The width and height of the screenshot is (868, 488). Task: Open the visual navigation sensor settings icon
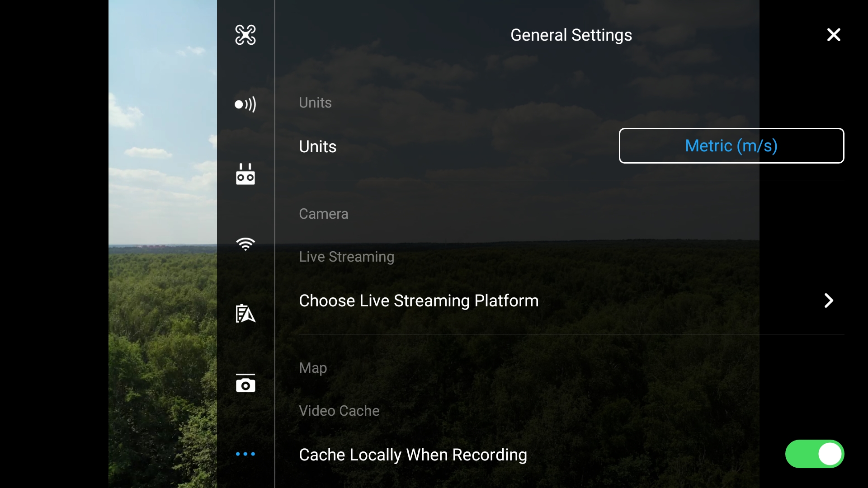245,104
